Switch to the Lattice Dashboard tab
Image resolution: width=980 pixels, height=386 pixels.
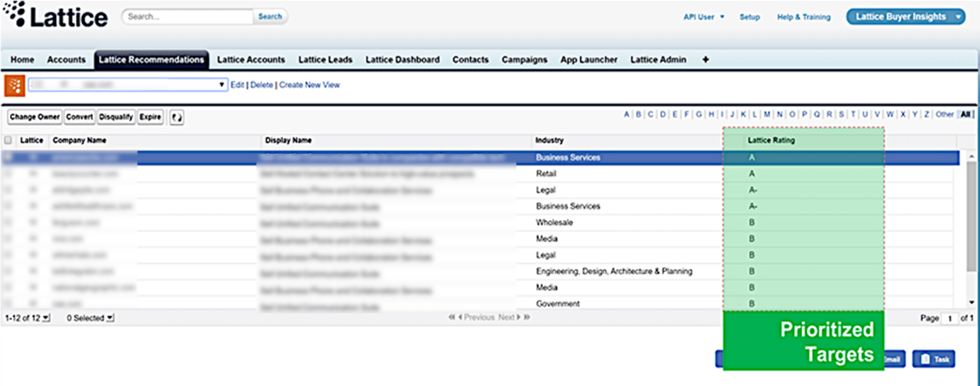403,59
